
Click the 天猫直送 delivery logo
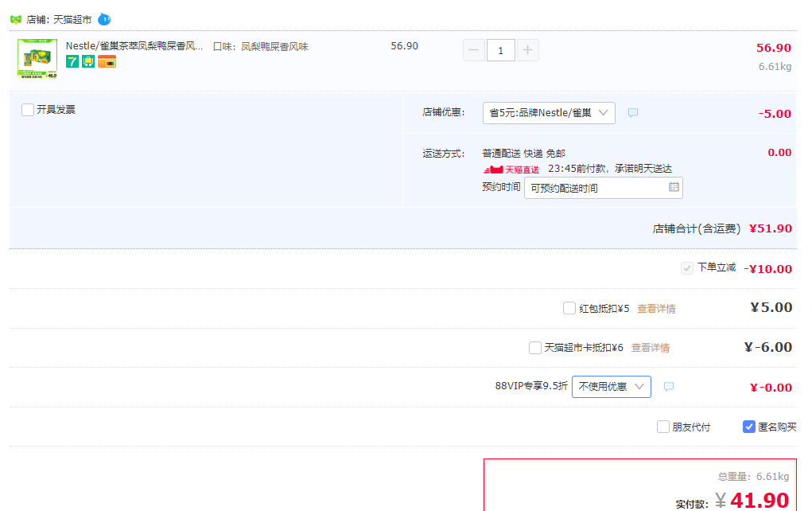tap(511, 170)
